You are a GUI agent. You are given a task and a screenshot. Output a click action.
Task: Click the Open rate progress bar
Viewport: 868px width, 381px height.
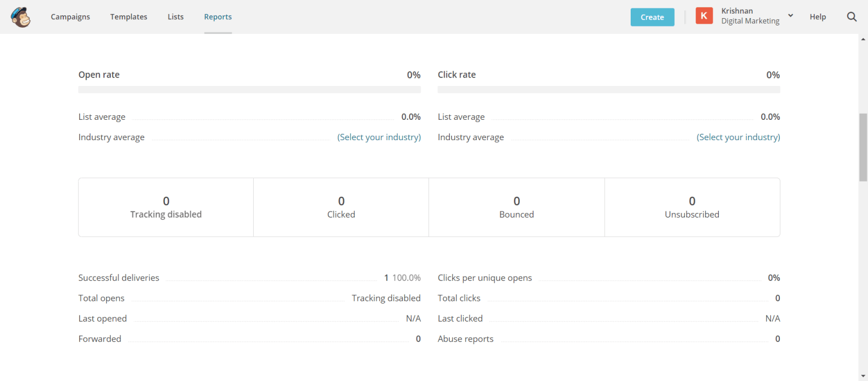click(x=249, y=89)
